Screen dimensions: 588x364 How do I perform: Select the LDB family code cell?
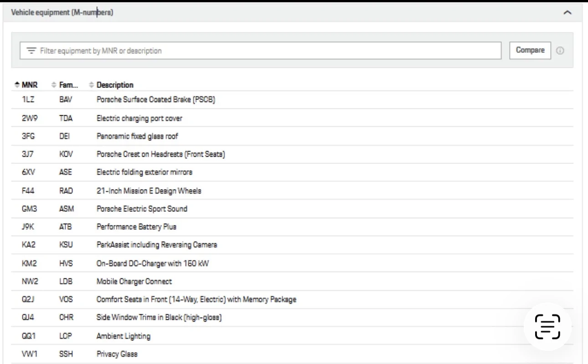pos(66,282)
